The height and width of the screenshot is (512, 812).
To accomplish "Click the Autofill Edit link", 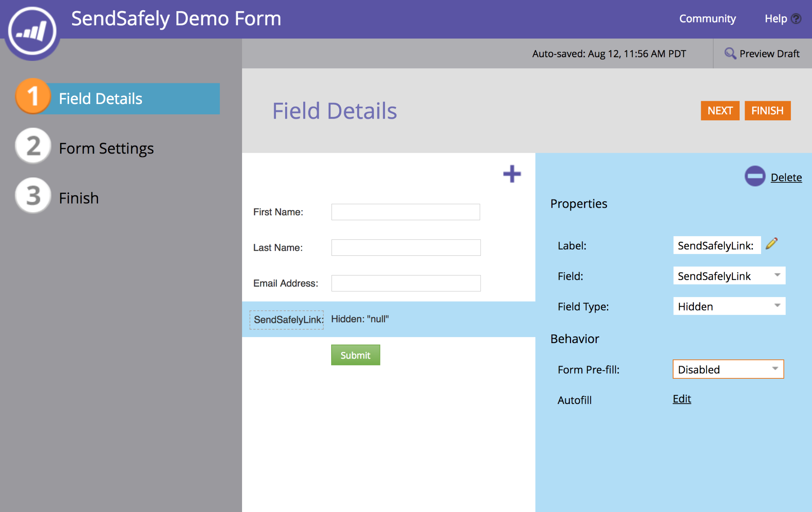I will pyautogui.click(x=682, y=399).
